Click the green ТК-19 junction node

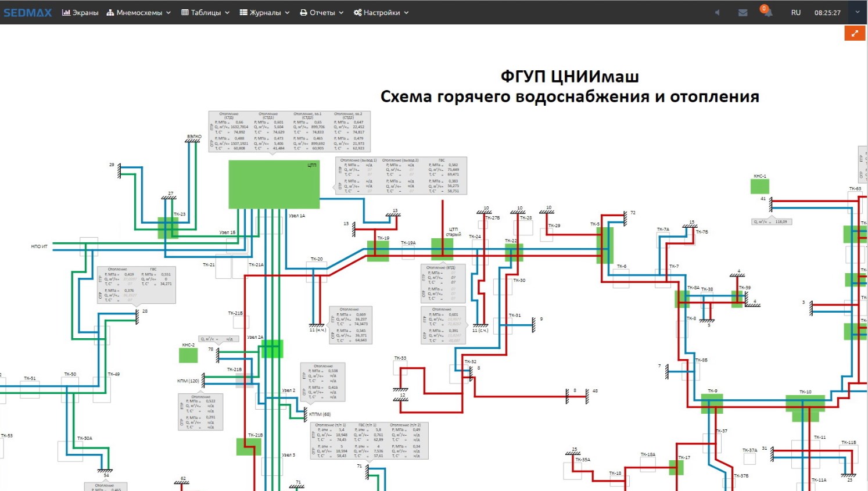click(378, 251)
